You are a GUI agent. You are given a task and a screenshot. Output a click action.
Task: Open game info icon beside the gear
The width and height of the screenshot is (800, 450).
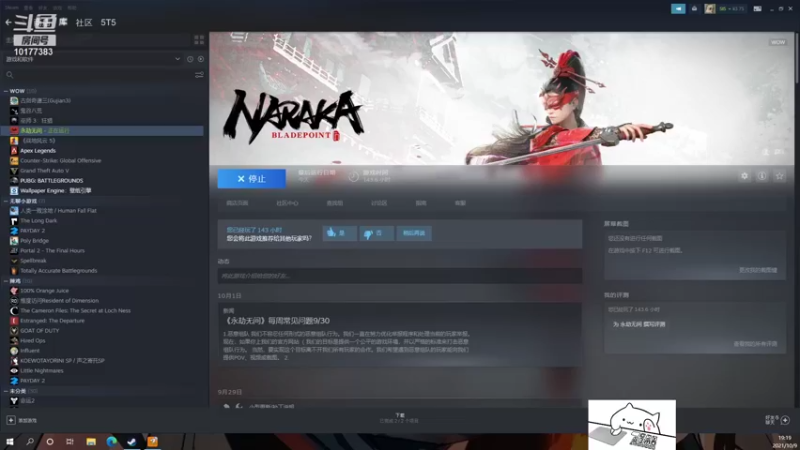point(762,176)
